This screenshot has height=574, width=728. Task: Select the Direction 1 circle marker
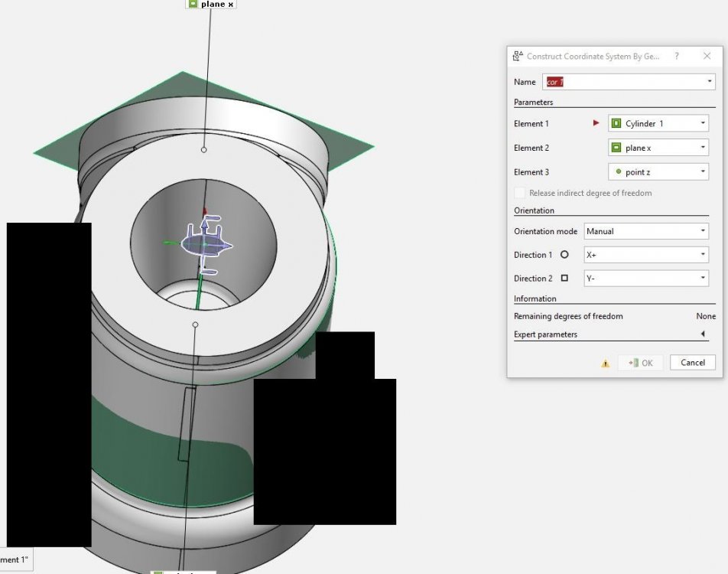(565, 255)
